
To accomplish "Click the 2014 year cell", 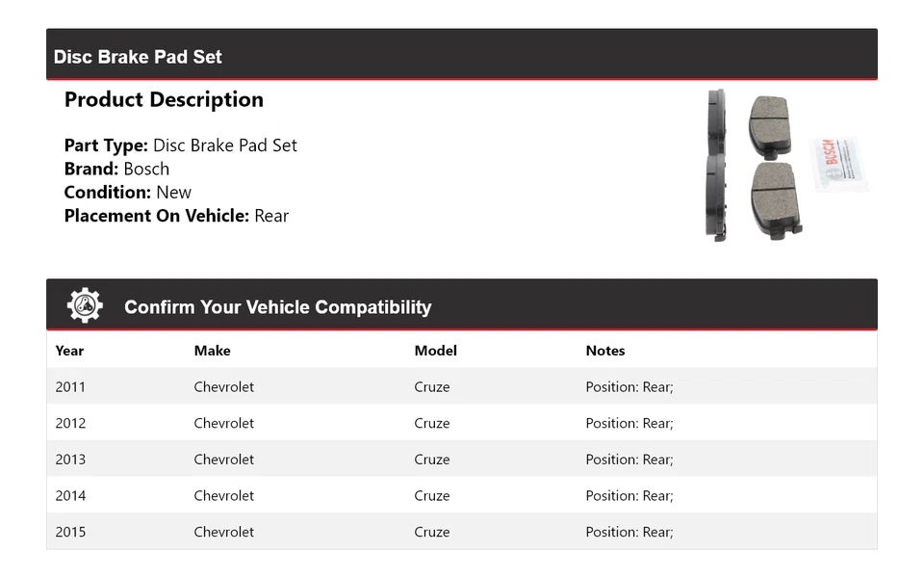I will (70, 496).
